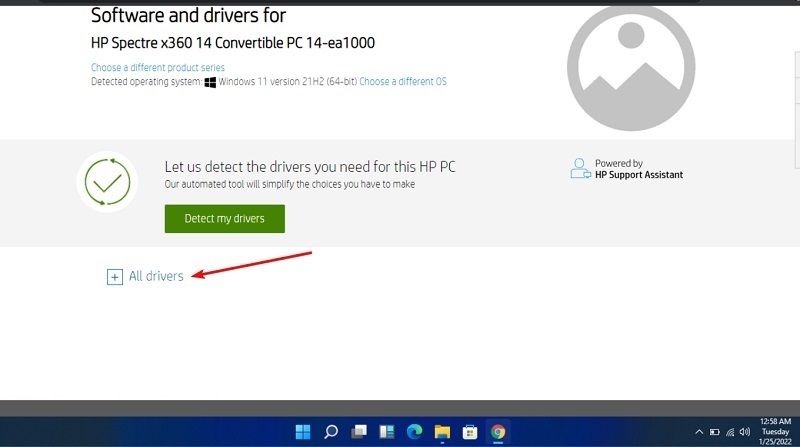Click the HP Spectre x360 14 product title
Screen dimensions: 800x447
click(x=233, y=43)
